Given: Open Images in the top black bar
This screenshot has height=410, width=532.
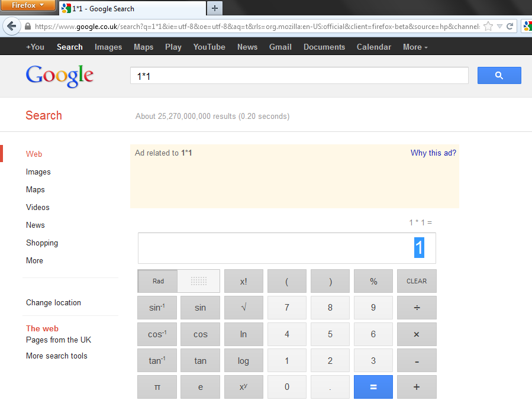Looking at the screenshot, I should (108, 47).
